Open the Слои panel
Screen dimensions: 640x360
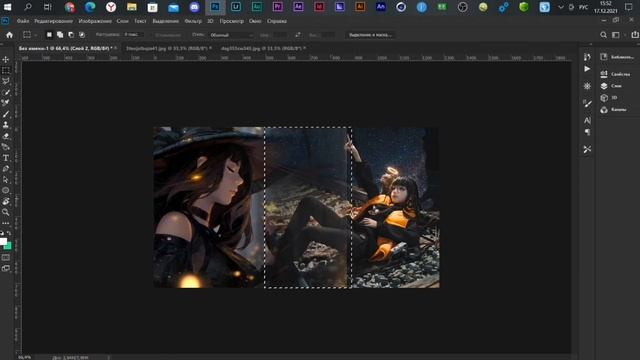tap(611, 86)
